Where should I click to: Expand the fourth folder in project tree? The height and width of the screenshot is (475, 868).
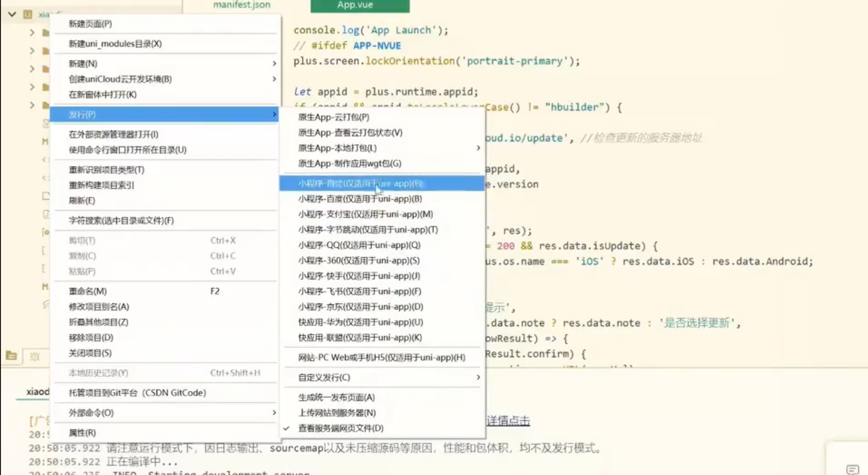click(x=32, y=87)
